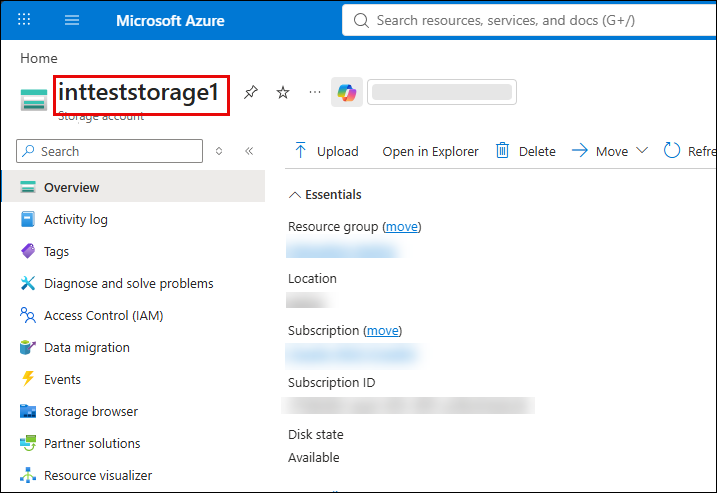Toggle expand/collapse all menu groups arrows
The image size is (717, 493).
point(219,151)
